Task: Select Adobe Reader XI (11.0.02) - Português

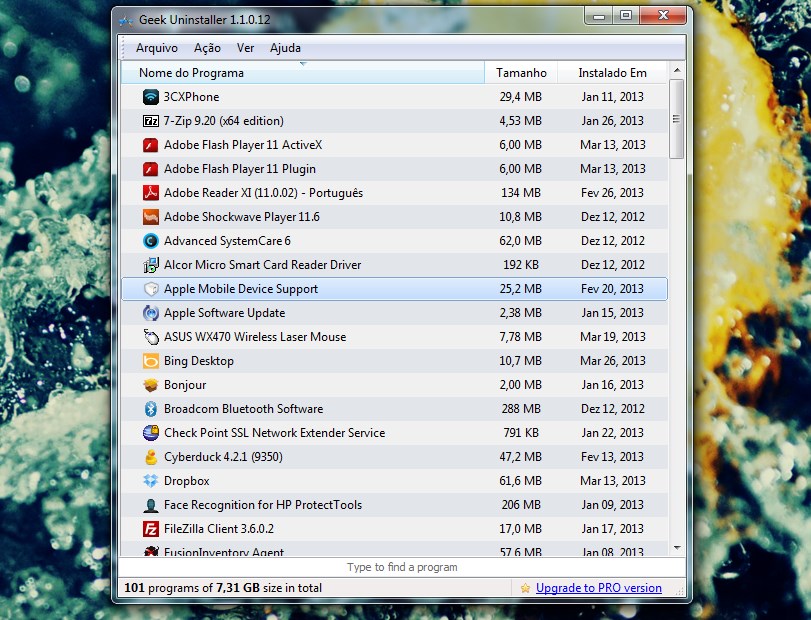Action: tap(263, 193)
